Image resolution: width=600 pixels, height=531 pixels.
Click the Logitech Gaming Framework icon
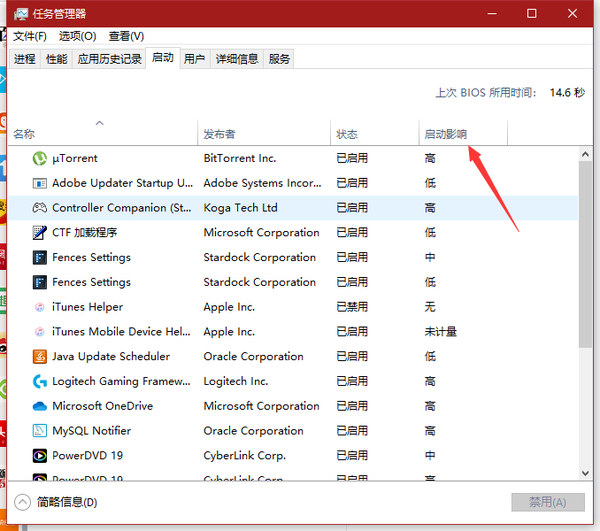tap(40, 381)
